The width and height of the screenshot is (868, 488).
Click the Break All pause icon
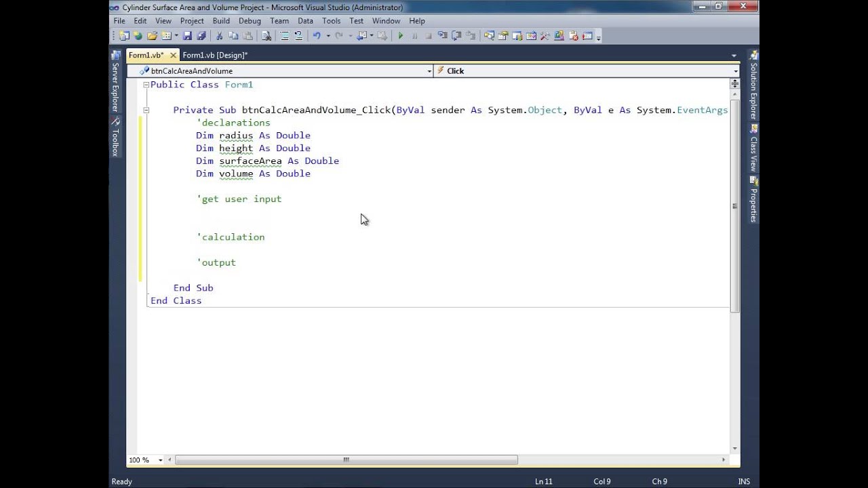pos(415,35)
